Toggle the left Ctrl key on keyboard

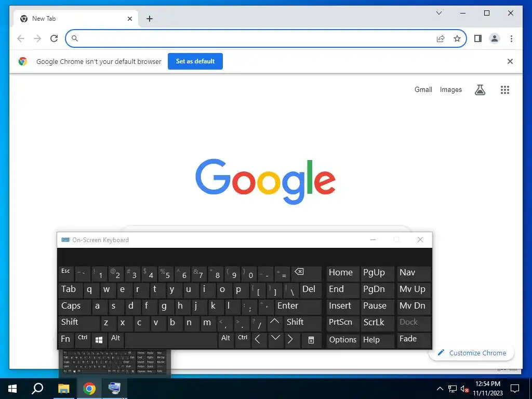83,340
